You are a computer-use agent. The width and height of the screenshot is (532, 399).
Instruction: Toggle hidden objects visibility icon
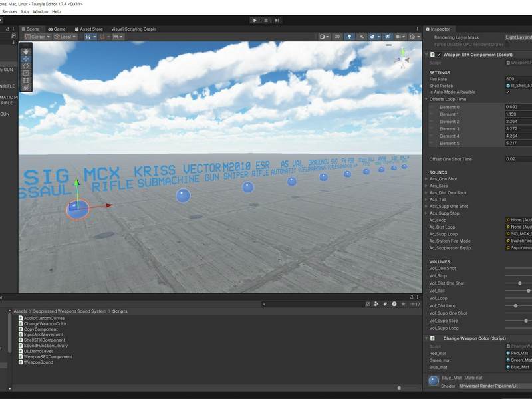pyautogui.click(x=388, y=37)
